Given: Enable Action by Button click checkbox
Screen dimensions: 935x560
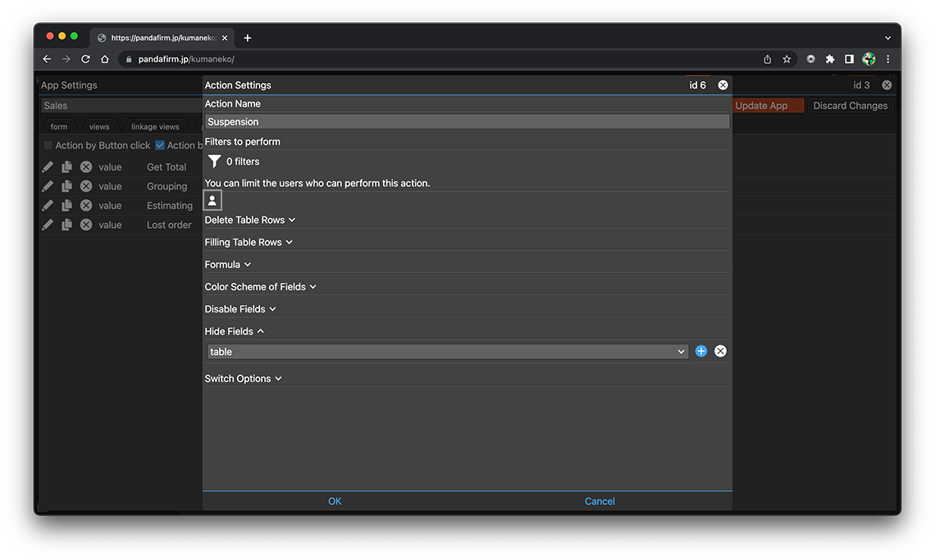Looking at the screenshot, I should pos(48,146).
